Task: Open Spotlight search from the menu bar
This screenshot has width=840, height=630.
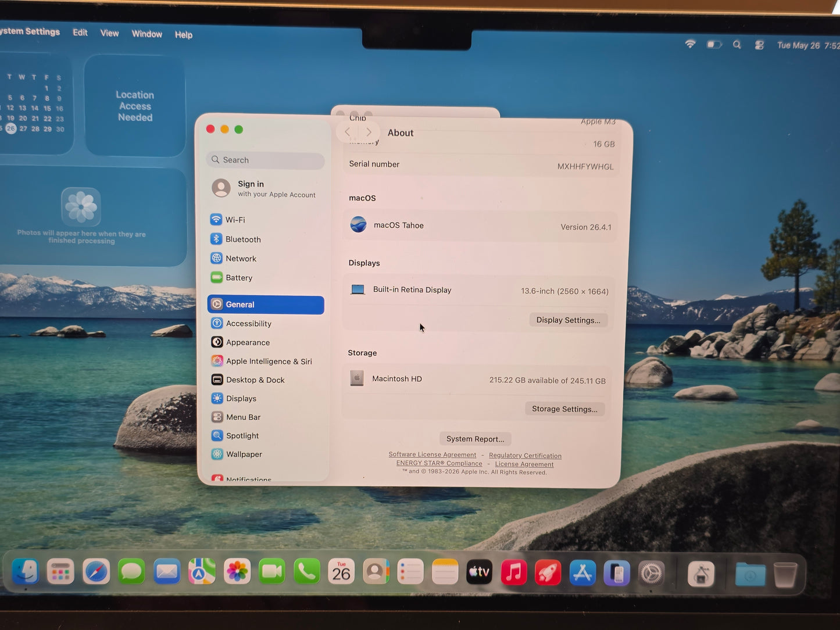Action: pos(737,45)
